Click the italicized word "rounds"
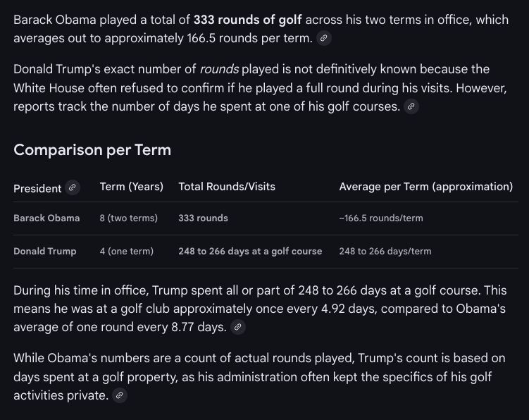This screenshot has height=420, width=529. point(220,70)
